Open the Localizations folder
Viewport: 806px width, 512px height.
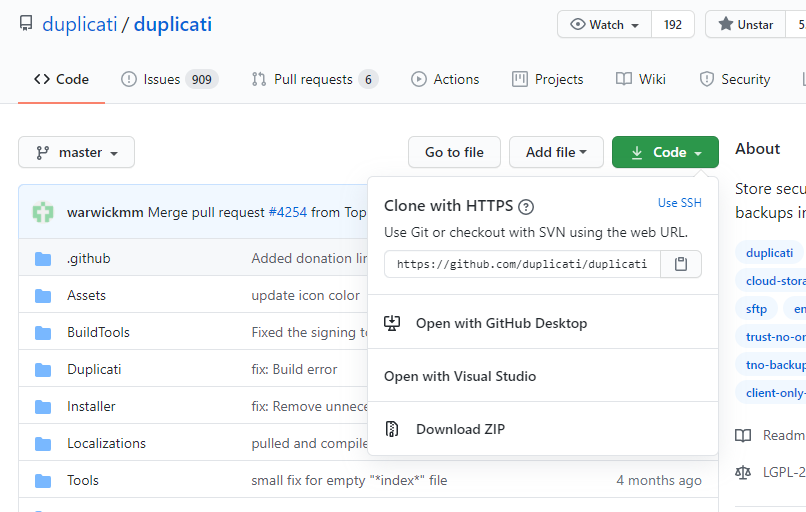pos(106,444)
